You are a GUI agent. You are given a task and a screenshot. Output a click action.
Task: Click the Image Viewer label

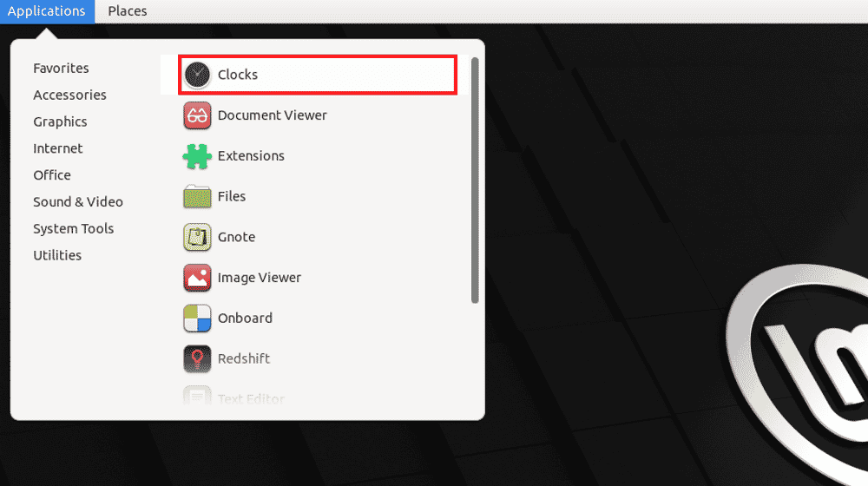coord(259,278)
